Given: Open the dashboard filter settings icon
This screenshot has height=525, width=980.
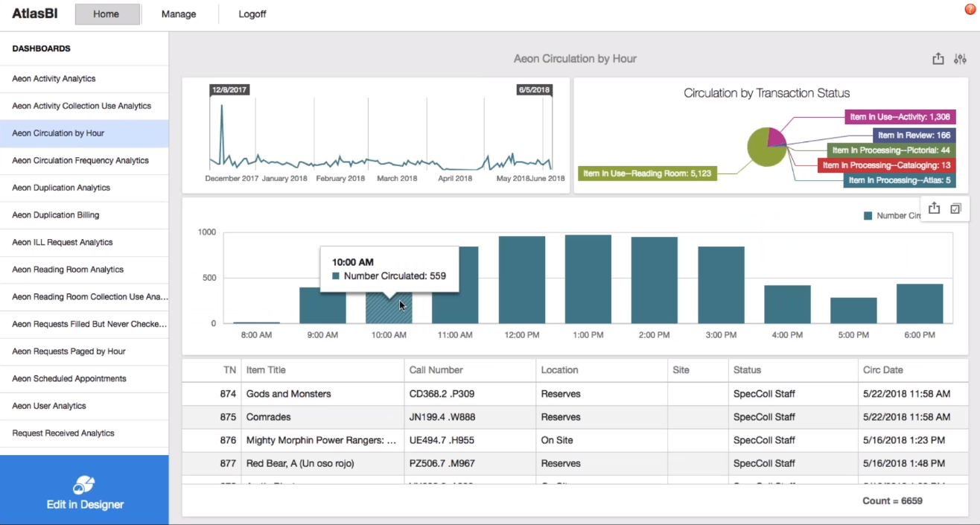Looking at the screenshot, I should click(960, 58).
